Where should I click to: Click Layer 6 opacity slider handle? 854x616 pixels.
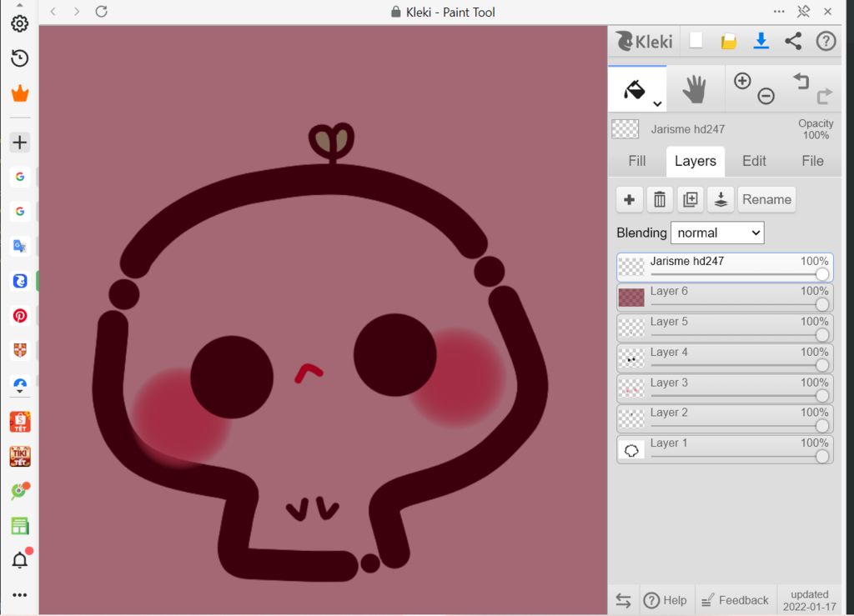(x=822, y=305)
